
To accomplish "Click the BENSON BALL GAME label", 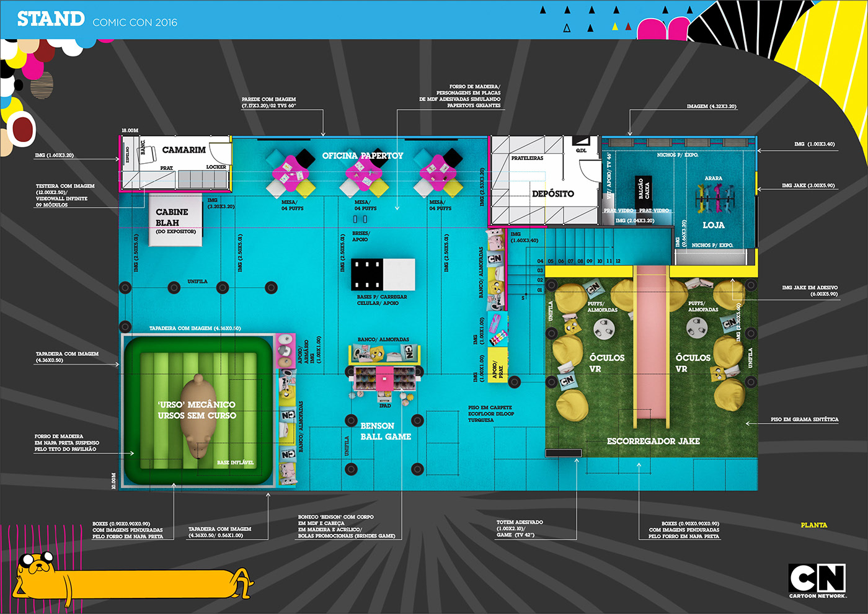I will click(386, 431).
